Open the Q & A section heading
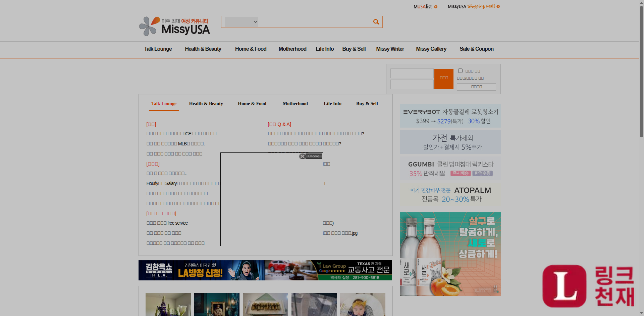 coord(279,124)
